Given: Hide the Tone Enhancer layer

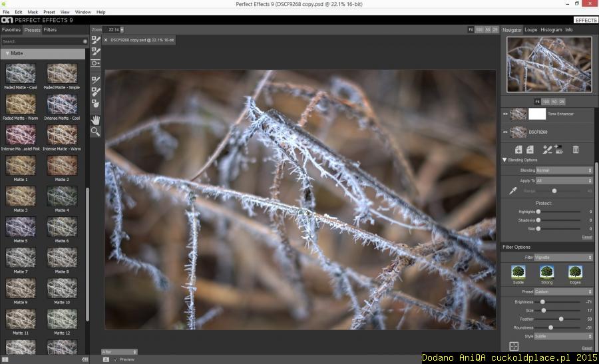Looking at the screenshot, I should pyautogui.click(x=505, y=114).
